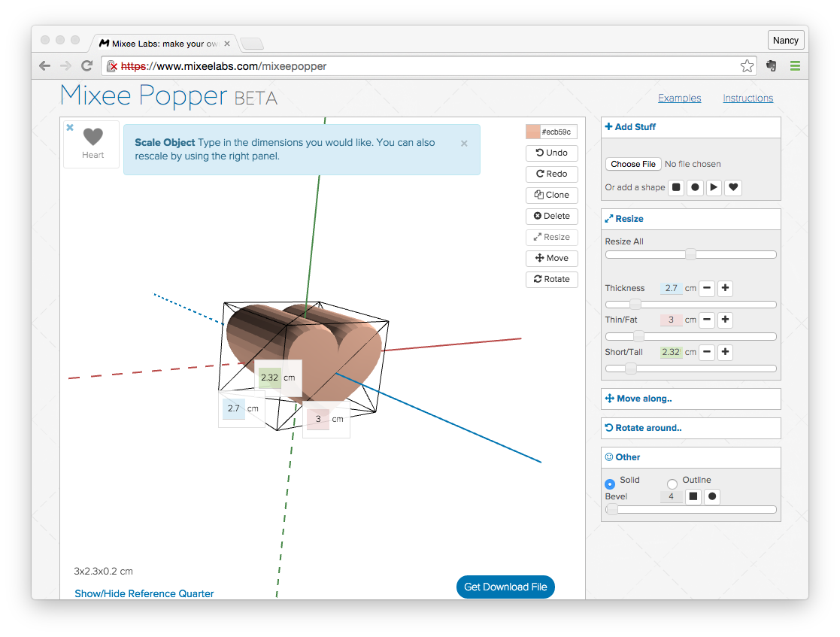Add a square shape
840x637 pixels.
click(x=676, y=187)
